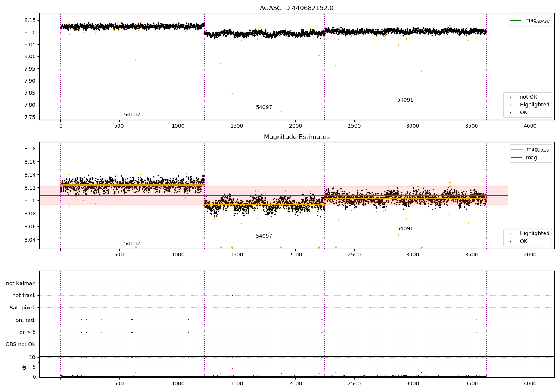This screenshot has height=392, width=560.
Task: Click obsid label 54102 in the top panel
Action: [x=132, y=115]
